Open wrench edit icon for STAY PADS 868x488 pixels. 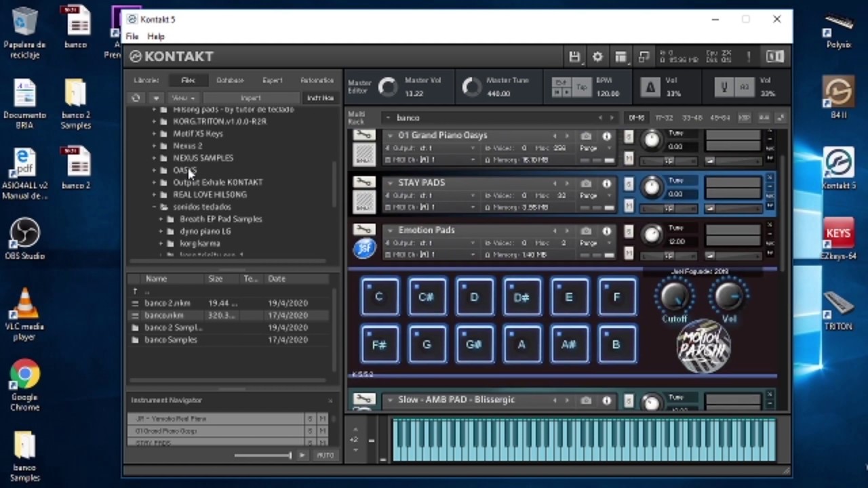364,182
